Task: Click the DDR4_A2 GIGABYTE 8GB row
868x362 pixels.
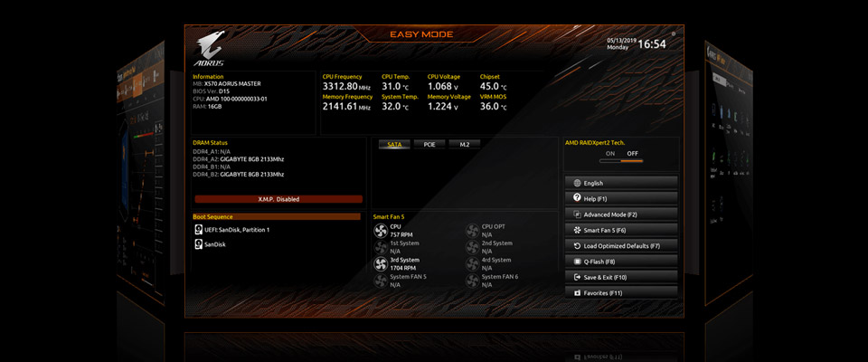Action: coord(239,159)
